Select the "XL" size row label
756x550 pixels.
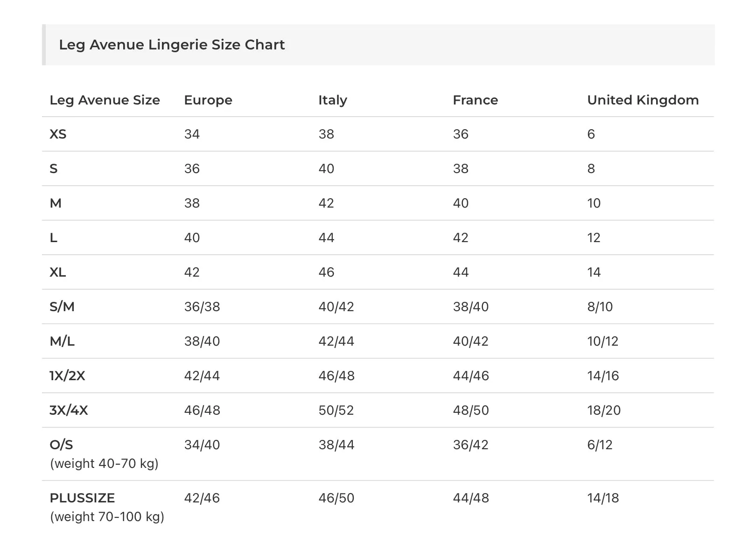coord(58,272)
